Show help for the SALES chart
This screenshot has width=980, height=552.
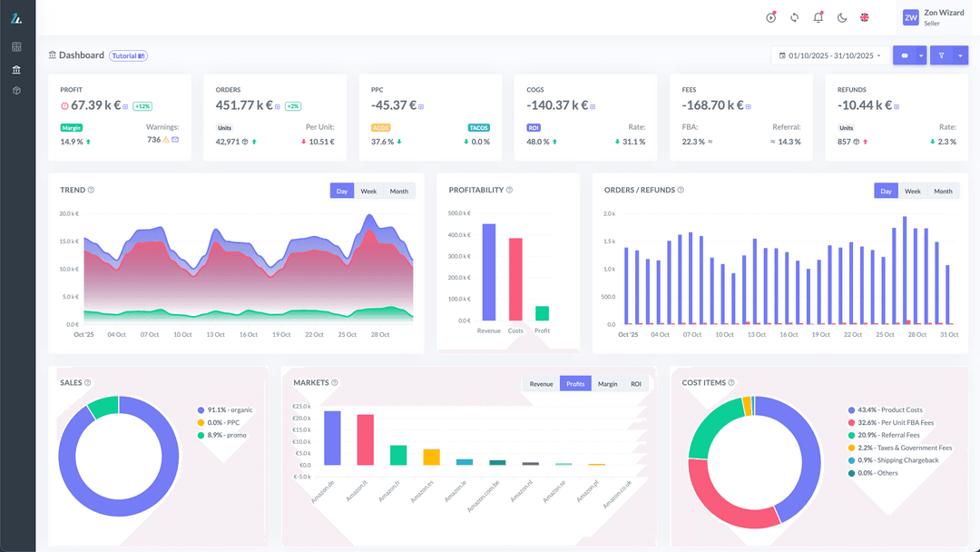(x=87, y=382)
